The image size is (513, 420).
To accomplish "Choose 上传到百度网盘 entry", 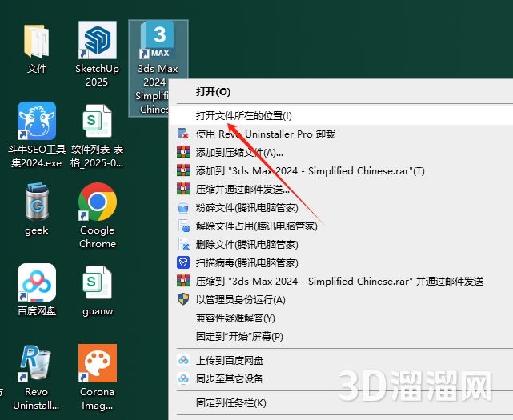I will click(341, 361).
